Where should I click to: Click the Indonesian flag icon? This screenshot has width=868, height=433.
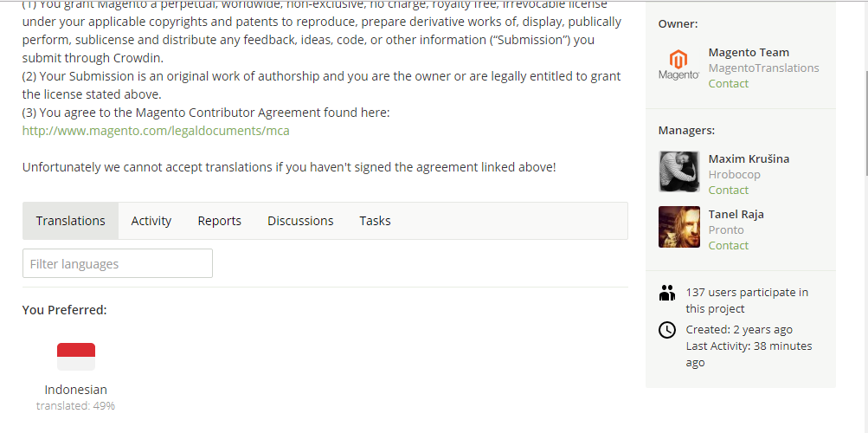(x=76, y=357)
